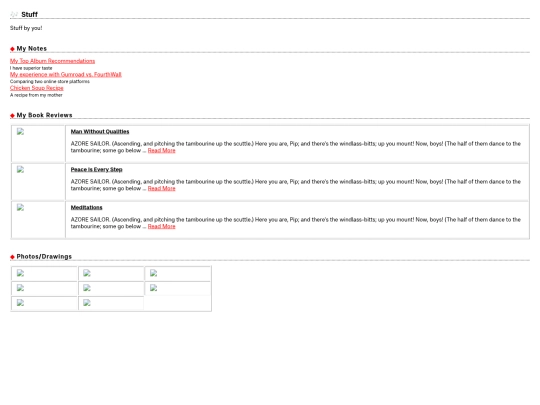Open the Man Without Qualities cover image
The image size is (540, 405).
click(x=20, y=132)
